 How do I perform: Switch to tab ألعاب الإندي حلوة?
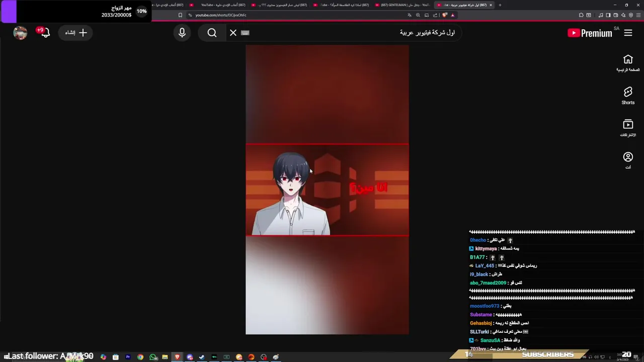[218, 5]
